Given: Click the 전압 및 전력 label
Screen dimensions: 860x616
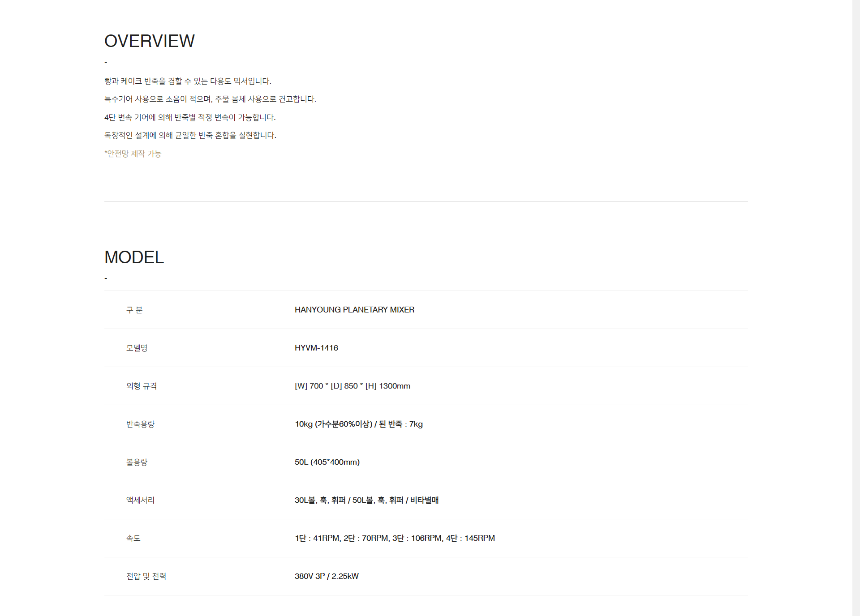Looking at the screenshot, I should click(146, 576).
